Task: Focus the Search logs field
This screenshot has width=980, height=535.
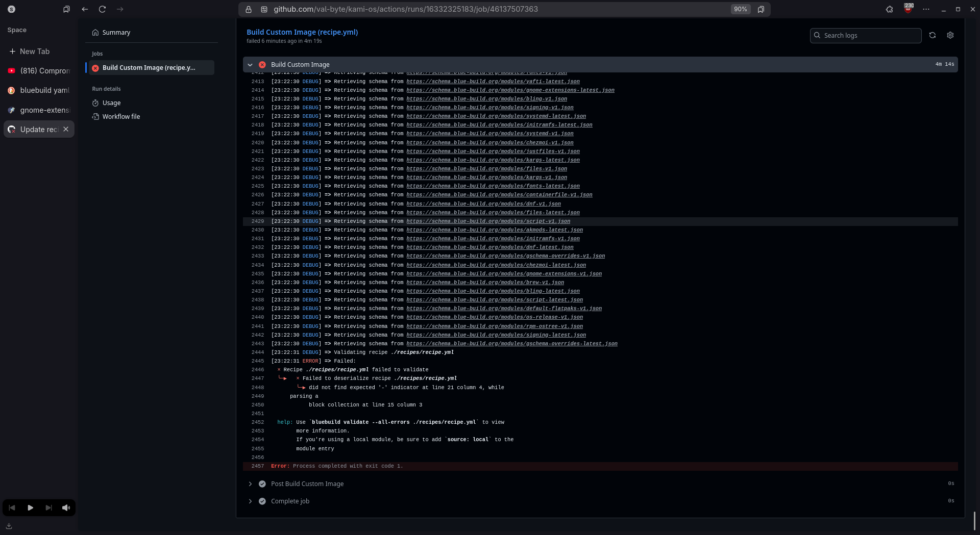Action: [865, 36]
